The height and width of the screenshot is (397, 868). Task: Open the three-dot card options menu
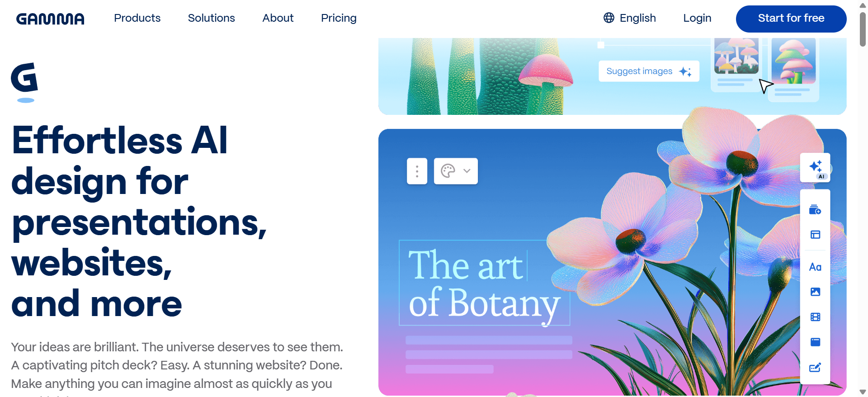coord(417,171)
